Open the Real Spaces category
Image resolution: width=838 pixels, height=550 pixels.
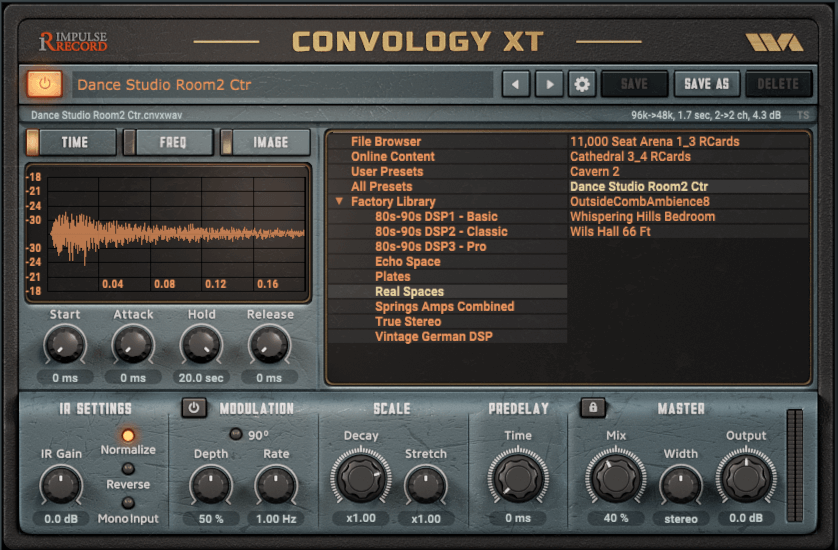(409, 292)
